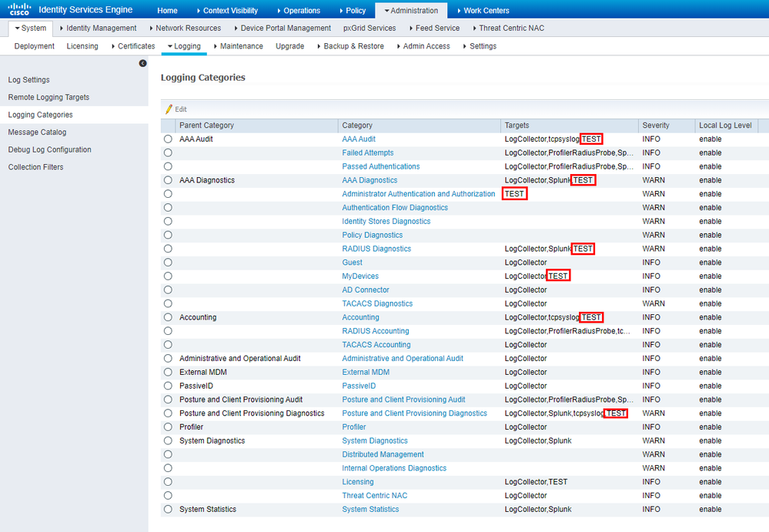Open Threat Centric NAC menu
769x532 pixels.
click(x=509, y=28)
